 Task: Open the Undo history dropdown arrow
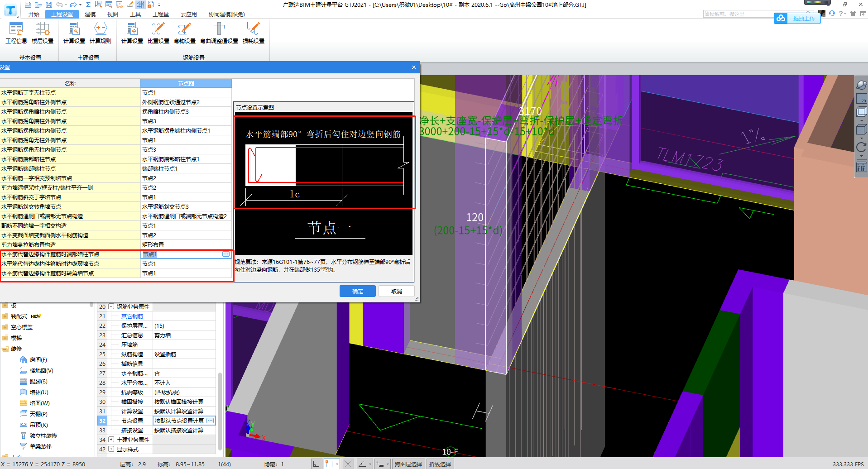66,5
